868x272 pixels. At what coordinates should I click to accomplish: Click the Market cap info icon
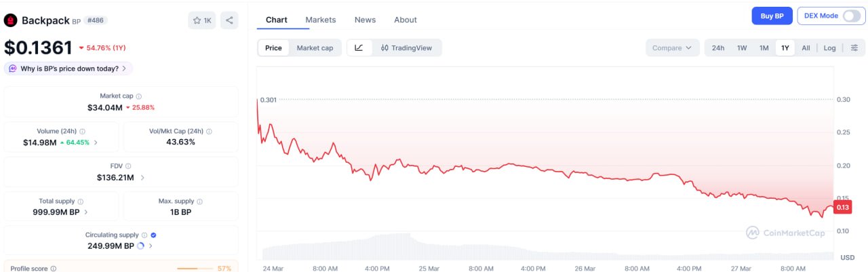139,96
